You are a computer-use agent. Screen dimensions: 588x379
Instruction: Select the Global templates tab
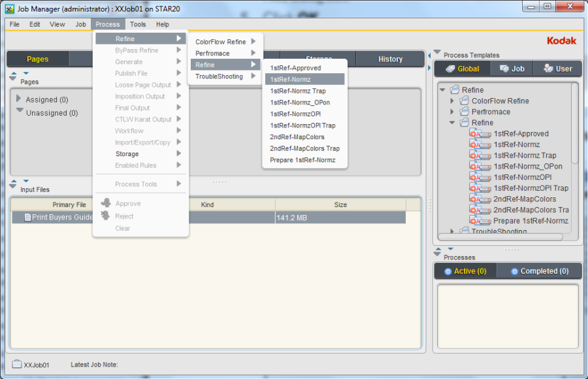point(463,69)
